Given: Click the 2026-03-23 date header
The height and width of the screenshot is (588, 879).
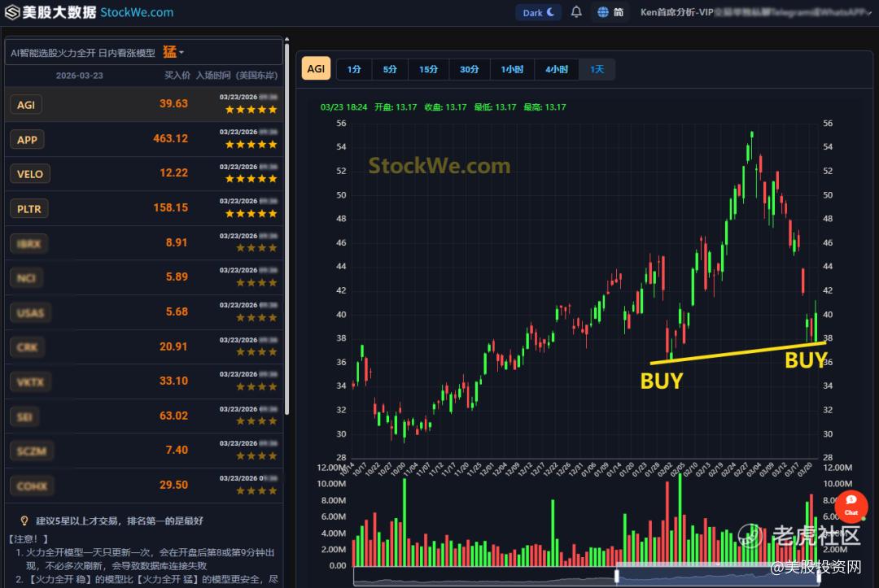Looking at the screenshot, I should [x=79, y=76].
